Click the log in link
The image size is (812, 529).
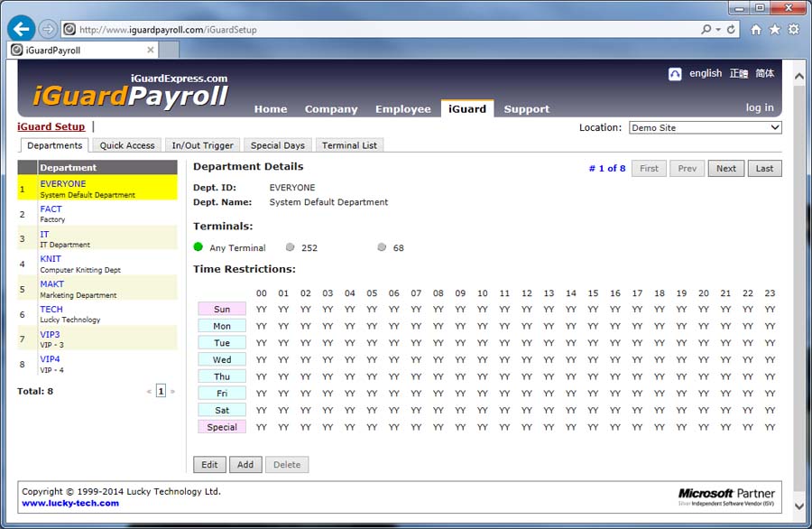click(760, 107)
